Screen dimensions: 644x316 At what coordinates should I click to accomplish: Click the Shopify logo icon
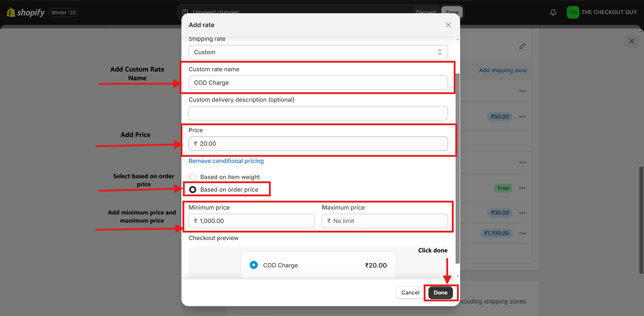point(11,12)
